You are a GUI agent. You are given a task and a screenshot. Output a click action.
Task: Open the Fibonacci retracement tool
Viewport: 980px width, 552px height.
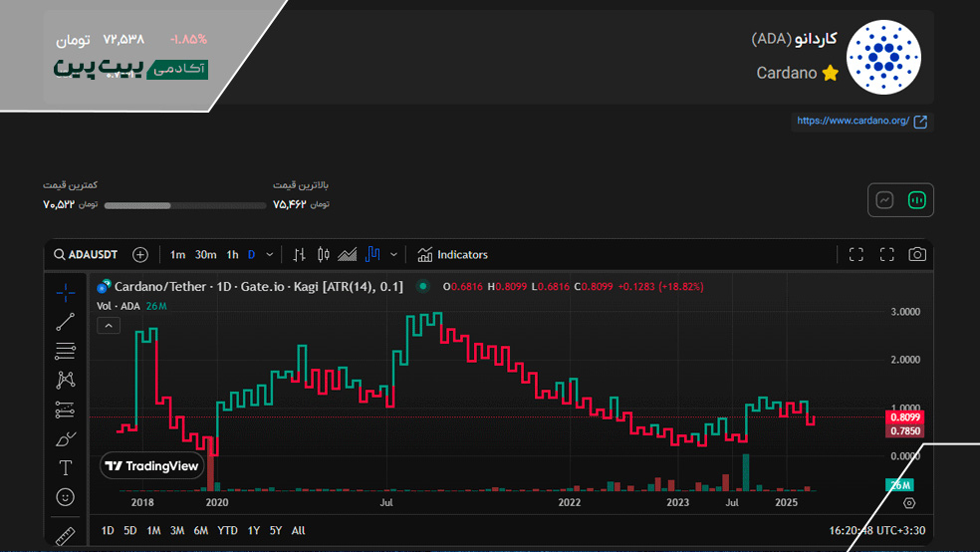pos(66,350)
